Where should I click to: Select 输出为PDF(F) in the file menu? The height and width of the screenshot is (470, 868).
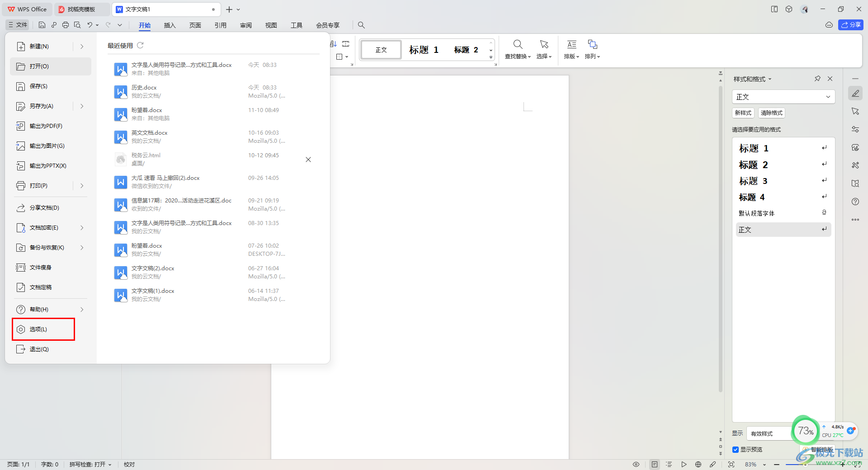[x=51, y=126]
